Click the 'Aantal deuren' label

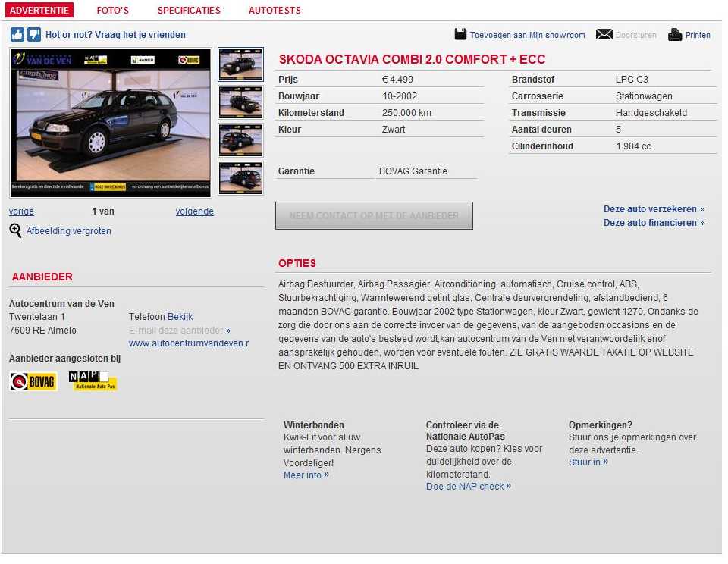pyautogui.click(x=541, y=130)
